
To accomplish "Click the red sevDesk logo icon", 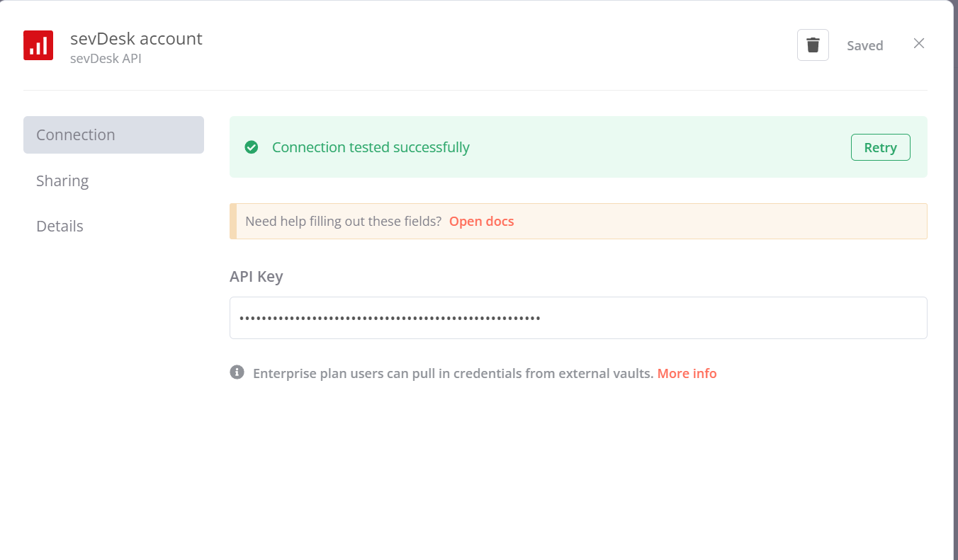I will (38, 45).
